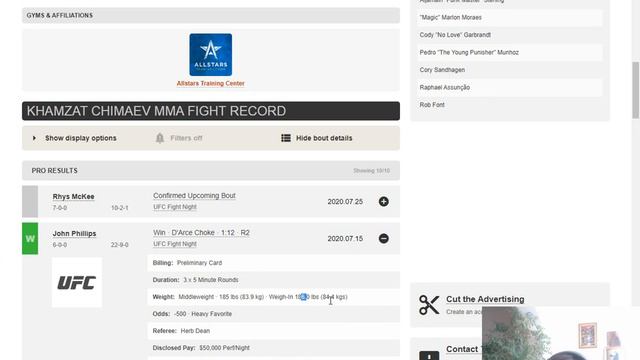Click the page vertical scrollbar
Image resolution: width=640 pixels, height=360 pixels.
(x=636, y=90)
